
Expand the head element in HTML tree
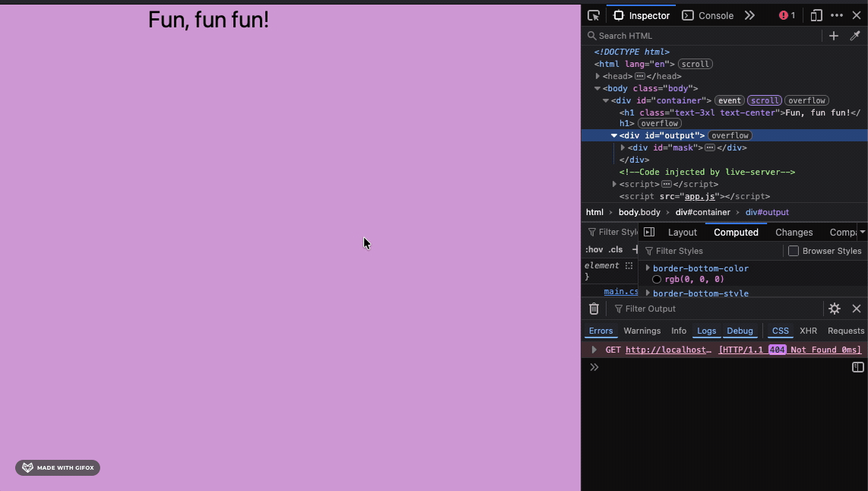click(598, 76)
